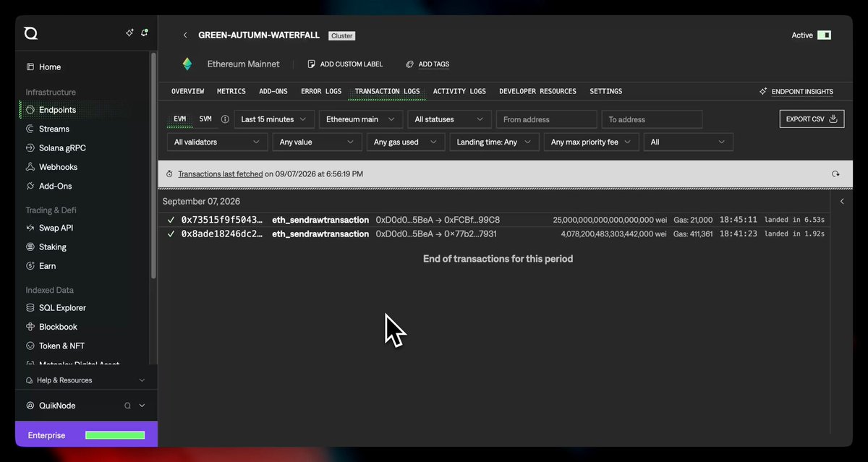Click the search icon beside QuikNode account
The height and width of the screenshot is (462, 868).
click(127, 406)
